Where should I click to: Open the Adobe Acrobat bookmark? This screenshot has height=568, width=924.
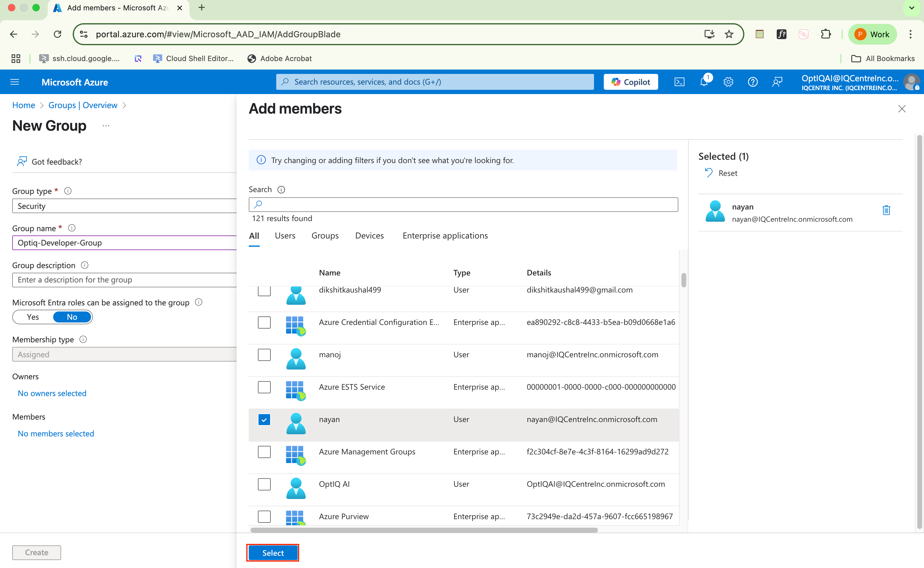point(279,59)
